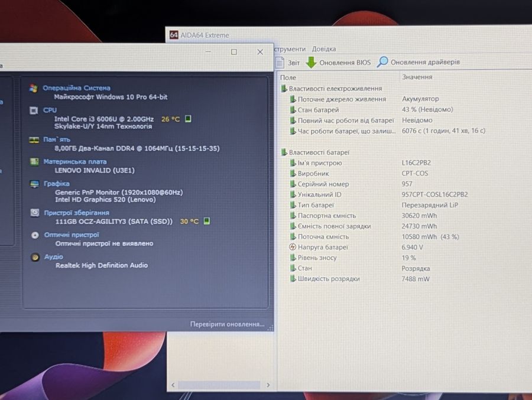
Task: Click the AIDA64 horizontal scrollbar thumb
Action: [x=219, y=385]
